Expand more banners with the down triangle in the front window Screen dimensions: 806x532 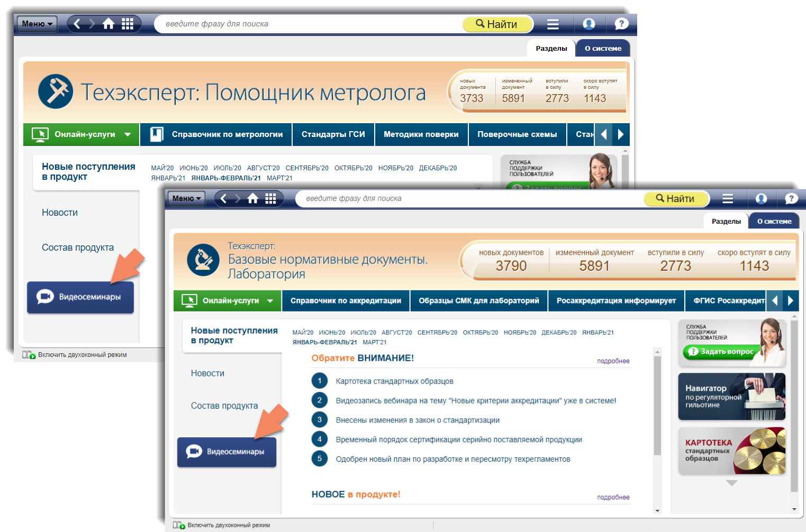732,483
